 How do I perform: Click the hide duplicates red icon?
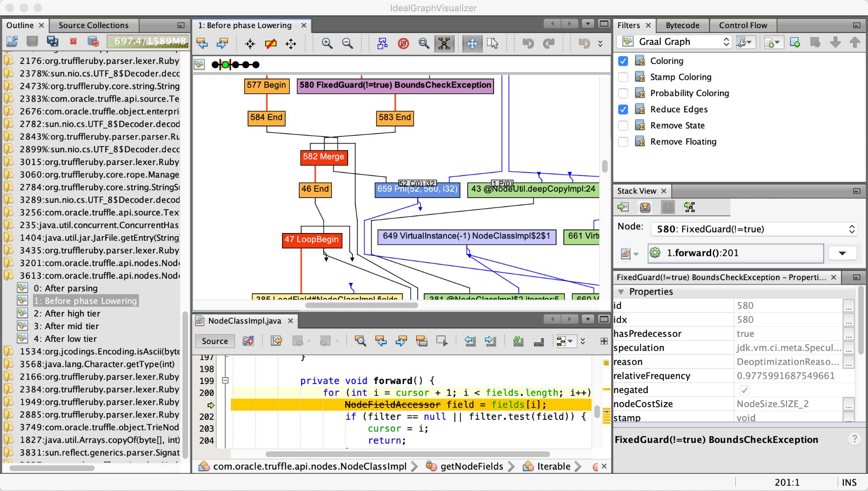tap(403, 43)
